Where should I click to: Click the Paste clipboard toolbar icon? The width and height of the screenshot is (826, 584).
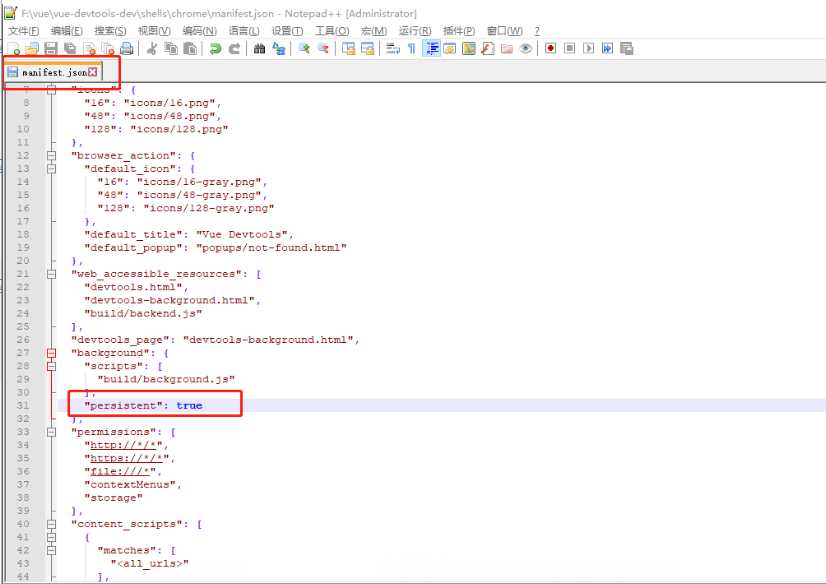[190, 49]
